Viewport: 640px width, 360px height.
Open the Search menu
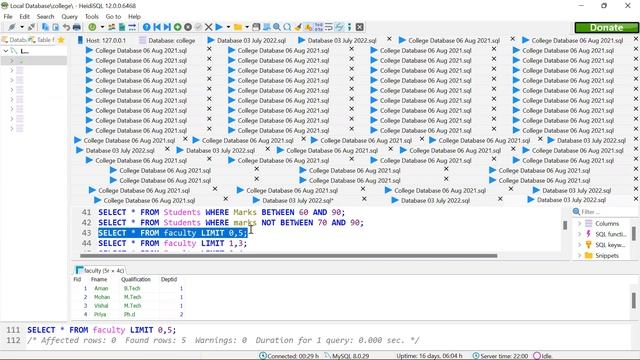[x=45, y=17]
